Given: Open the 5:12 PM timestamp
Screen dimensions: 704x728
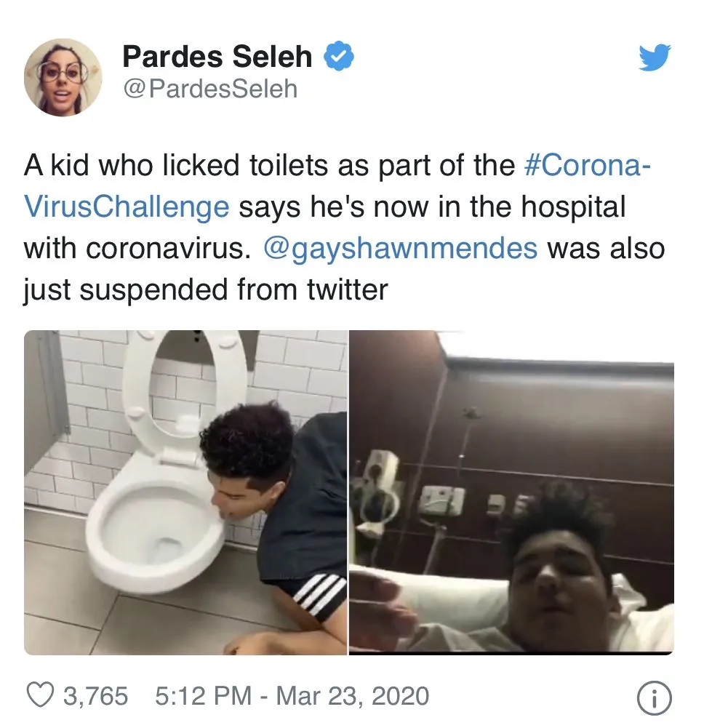Looking at the screenshot, I should click(204, 696).
